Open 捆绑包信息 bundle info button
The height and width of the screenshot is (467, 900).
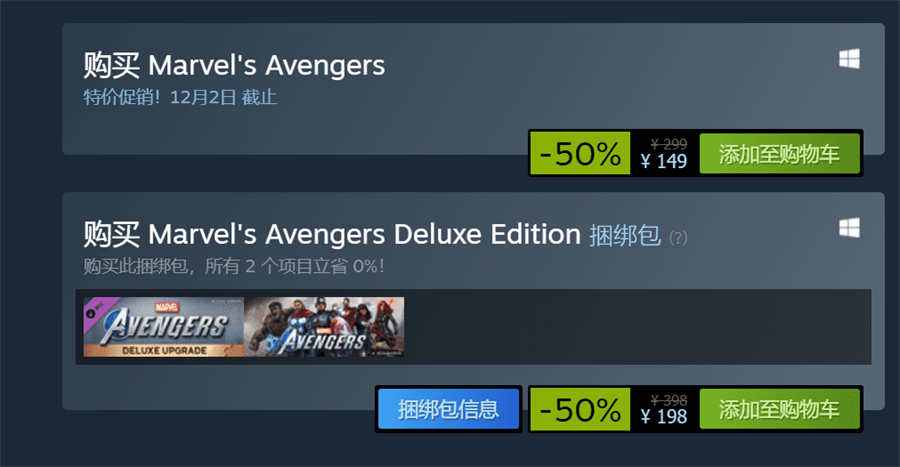click(x=448, y=409)
